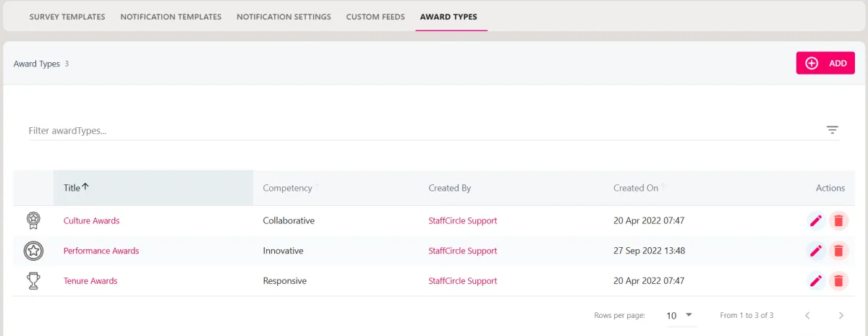Open the Culture Awards link
This screenshot has width=868, height=336.
92,220
